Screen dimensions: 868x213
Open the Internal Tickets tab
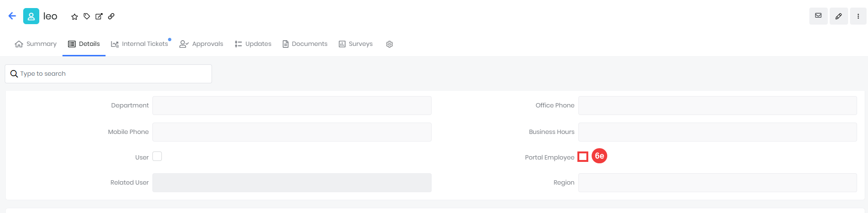140,44
